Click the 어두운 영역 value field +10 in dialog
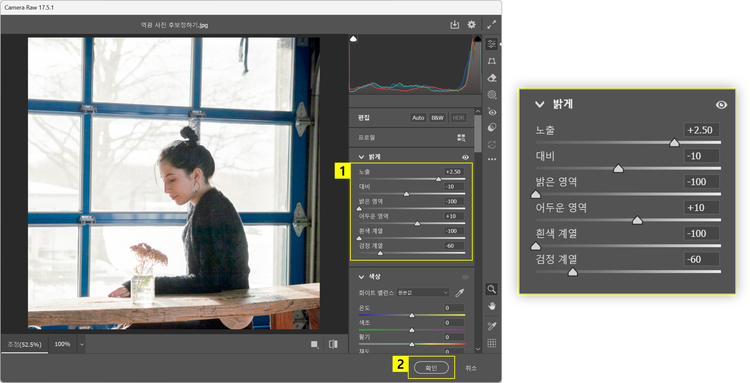 (x=453, y=216)
